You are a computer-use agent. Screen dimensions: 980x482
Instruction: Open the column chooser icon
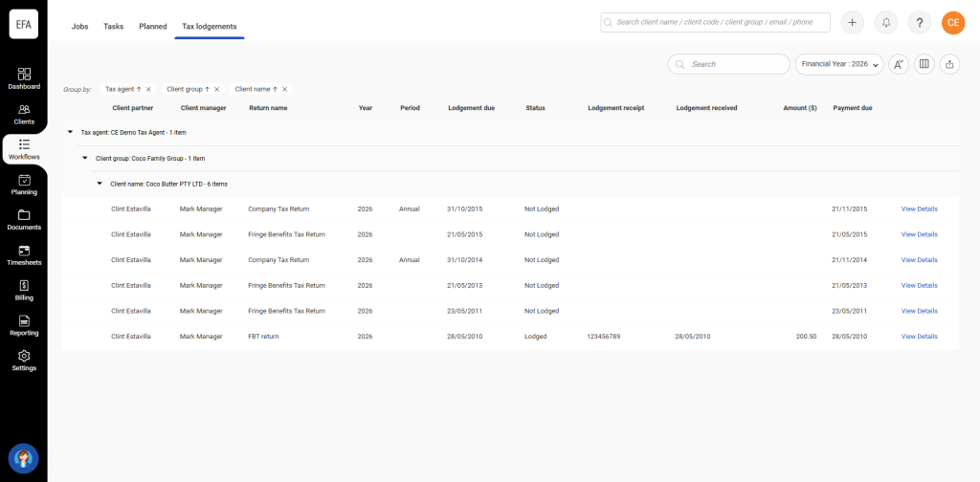(924, 64)
